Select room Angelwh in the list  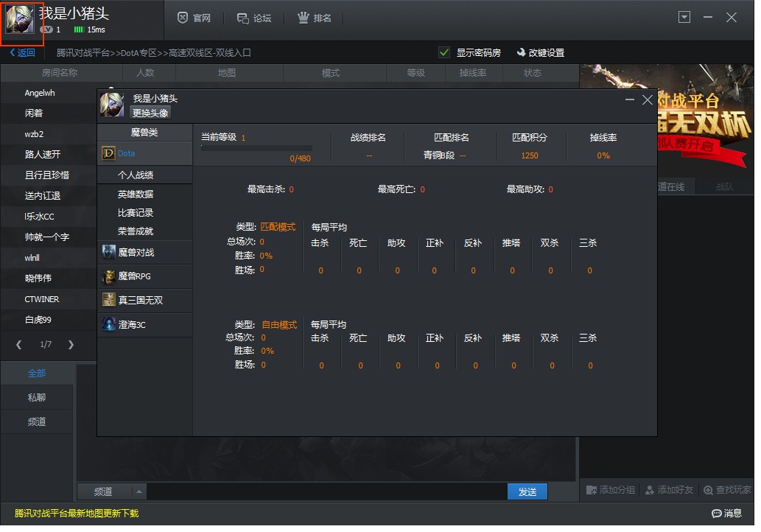pos(40,93)
